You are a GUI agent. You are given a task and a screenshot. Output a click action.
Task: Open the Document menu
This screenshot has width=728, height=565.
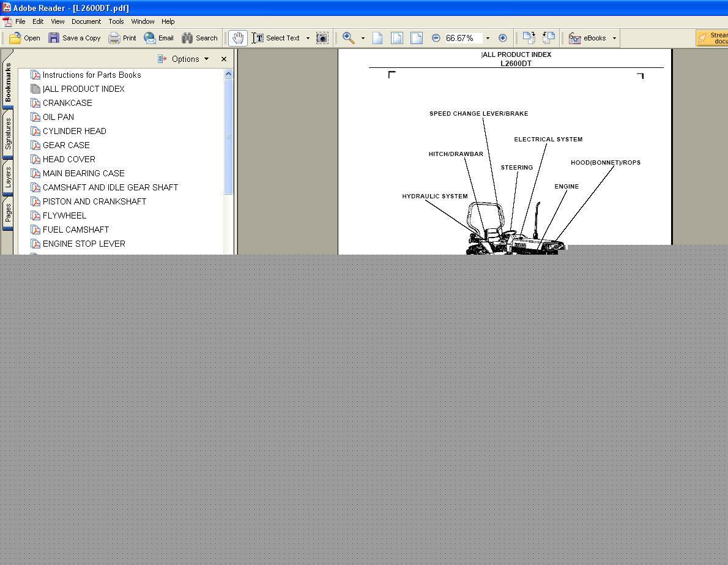point(86,21)
